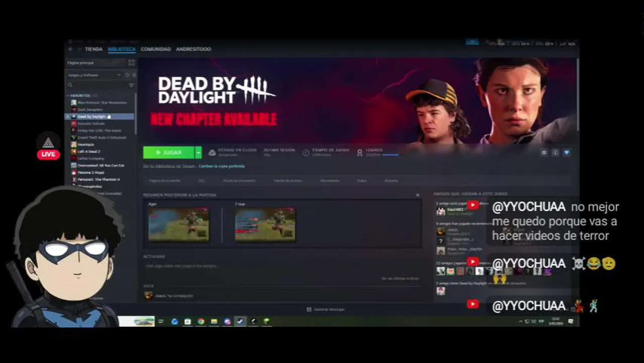The width and height of the screenshot is (644, 363).
Task: Open Gestionar descargas at the bottom
Action: pos(326,309)
